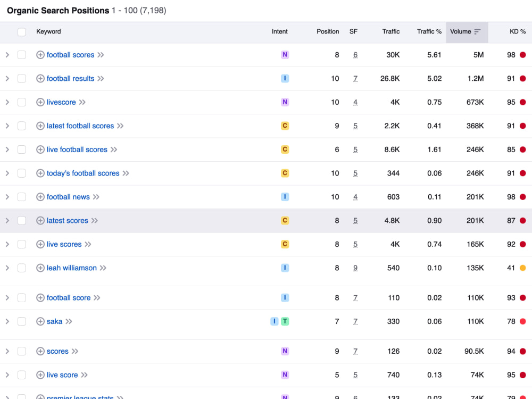Expand the football scores row
The width and height of the screenshot is (532, 399).
coord(7,55)
